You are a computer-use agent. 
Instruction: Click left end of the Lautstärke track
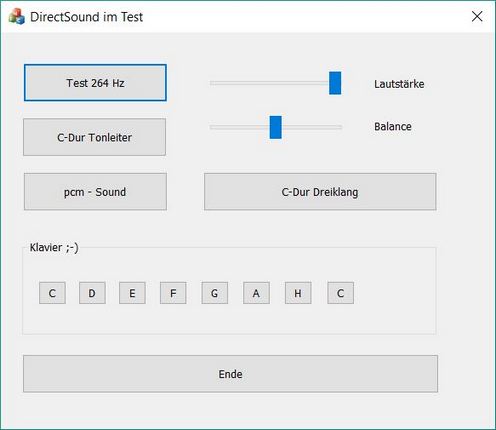coord(213,83)
